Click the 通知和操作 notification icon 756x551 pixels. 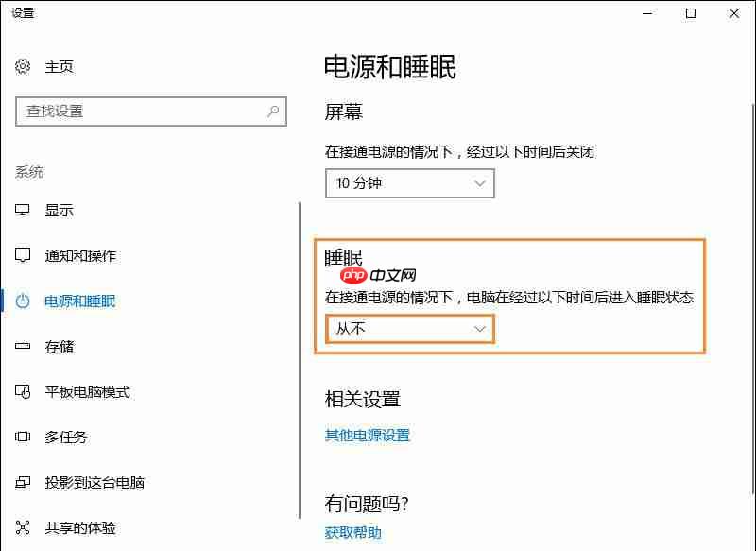pyautogui.click(x=21, y=255)
